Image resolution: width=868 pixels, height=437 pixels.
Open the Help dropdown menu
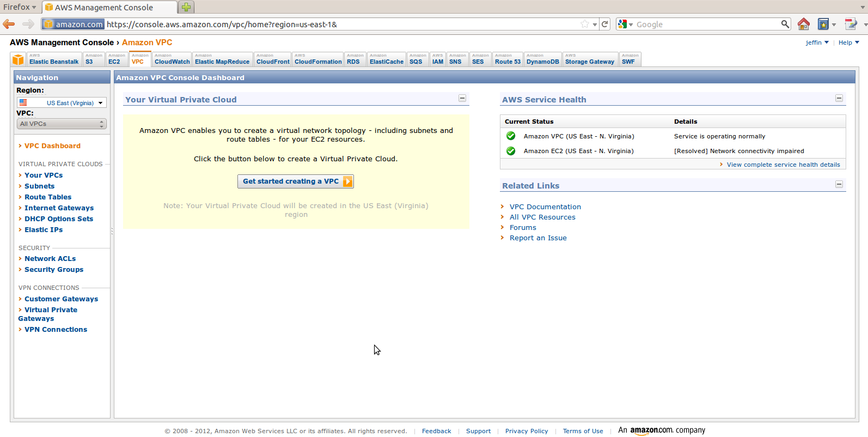[x=848, y=43]
